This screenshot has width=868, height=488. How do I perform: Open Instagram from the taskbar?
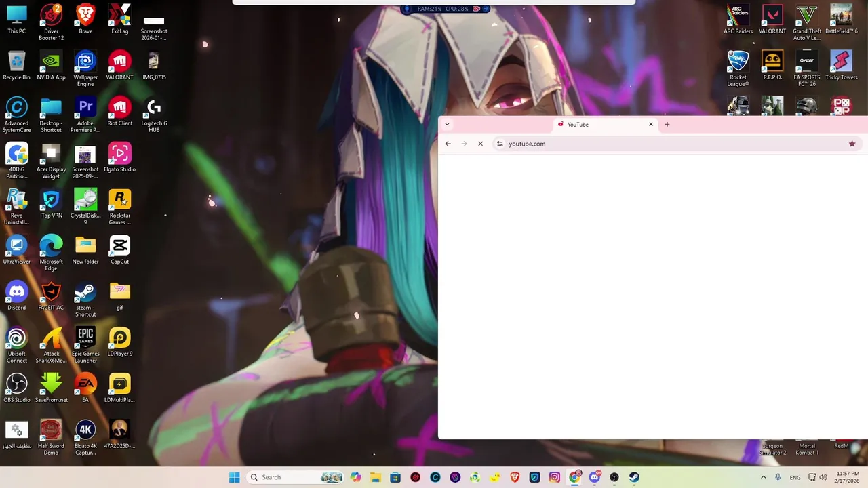point(555,477)
